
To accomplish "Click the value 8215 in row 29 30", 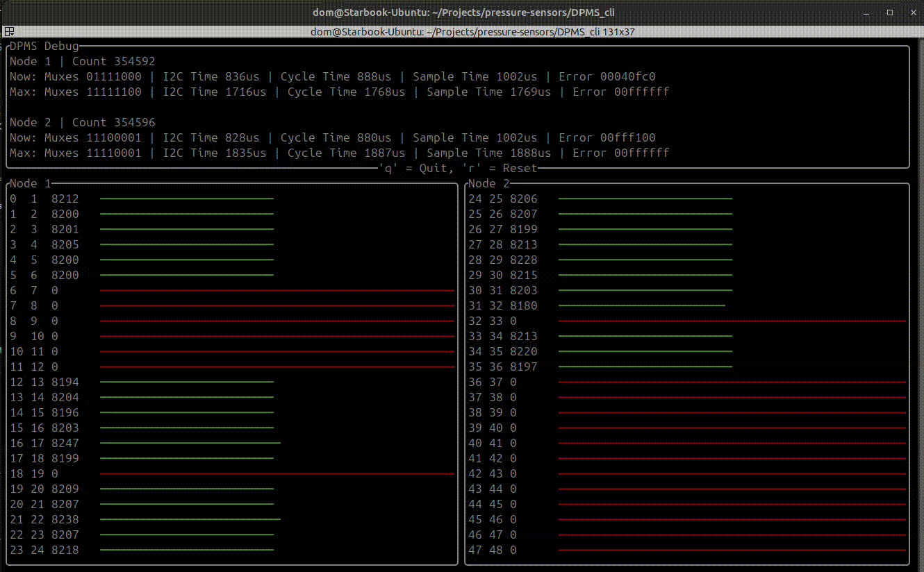I will coord(524,275).
